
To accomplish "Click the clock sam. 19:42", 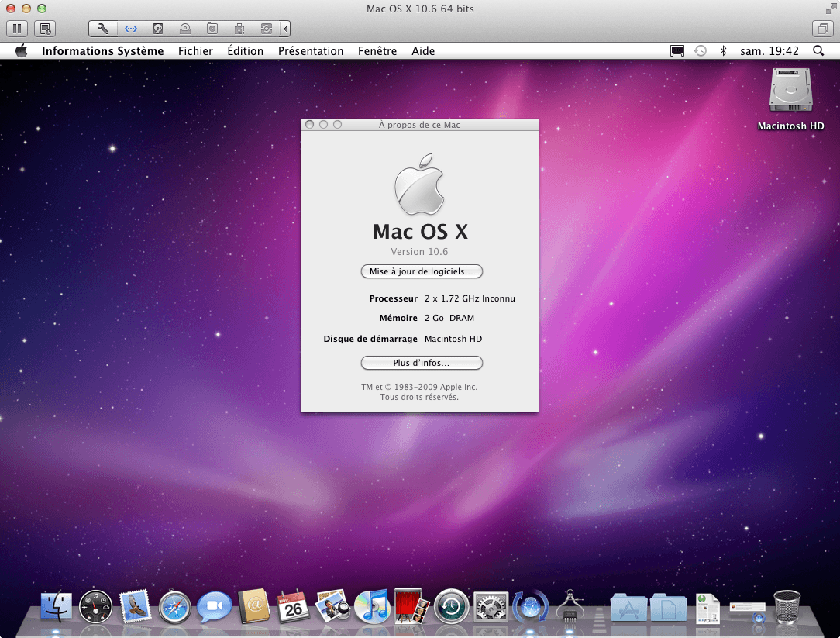I will 769,51.
